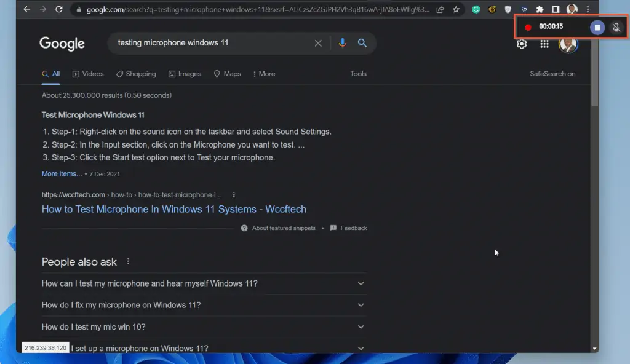Open Chrome's side panel icon
Screen dimensions: 630x364
[556, 9]
